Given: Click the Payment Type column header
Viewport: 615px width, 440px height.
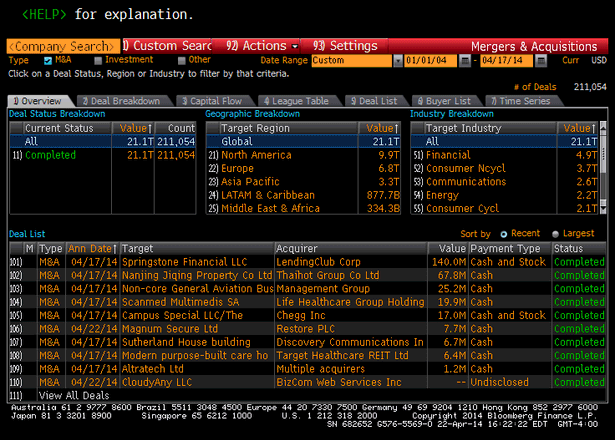Looking at the screenshot, I should click(510, 249).
